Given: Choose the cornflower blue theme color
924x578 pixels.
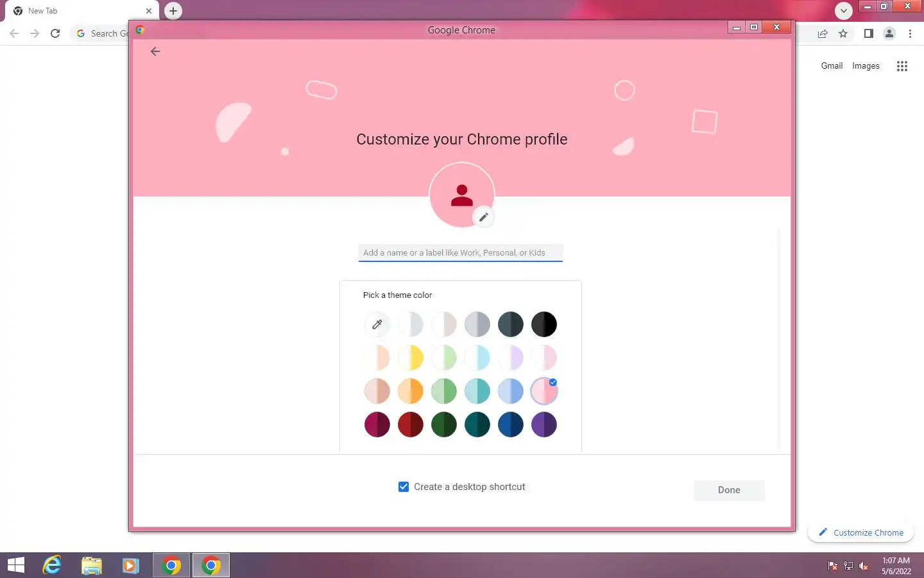Looking at the screenshot, I should coord(511,391).
